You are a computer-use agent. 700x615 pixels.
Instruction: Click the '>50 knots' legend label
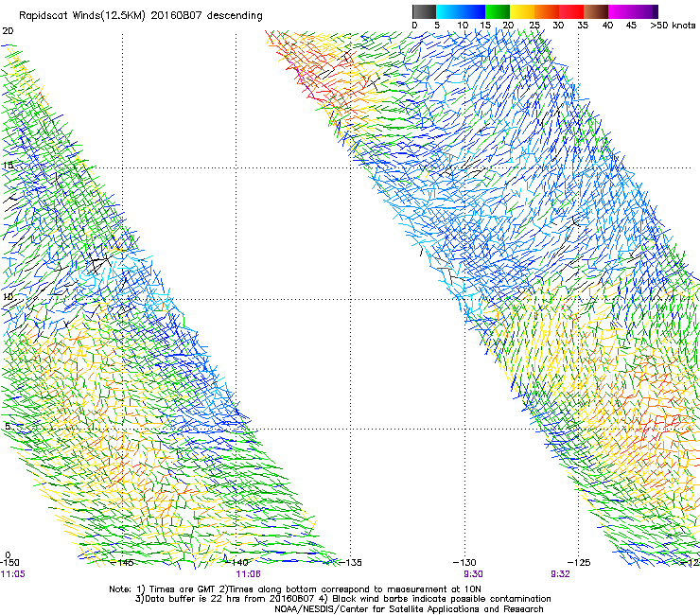pos(673,26)
